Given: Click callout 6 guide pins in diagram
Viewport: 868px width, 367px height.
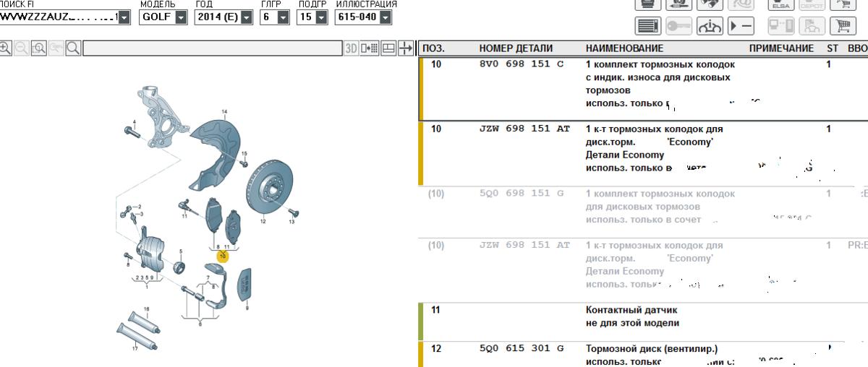Looking at the screenshot, I should tap(200, 325).
